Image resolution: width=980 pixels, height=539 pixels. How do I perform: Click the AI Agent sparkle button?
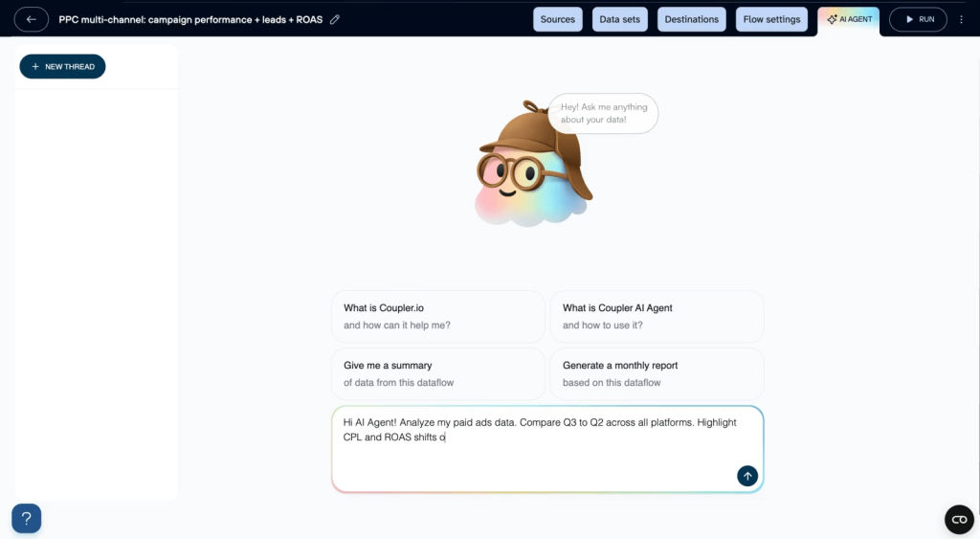(848, 19)
